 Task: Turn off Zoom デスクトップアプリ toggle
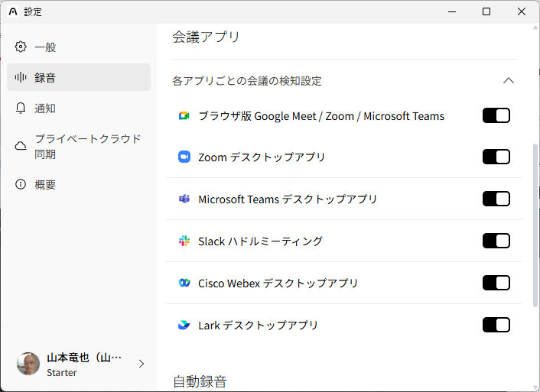496,157
